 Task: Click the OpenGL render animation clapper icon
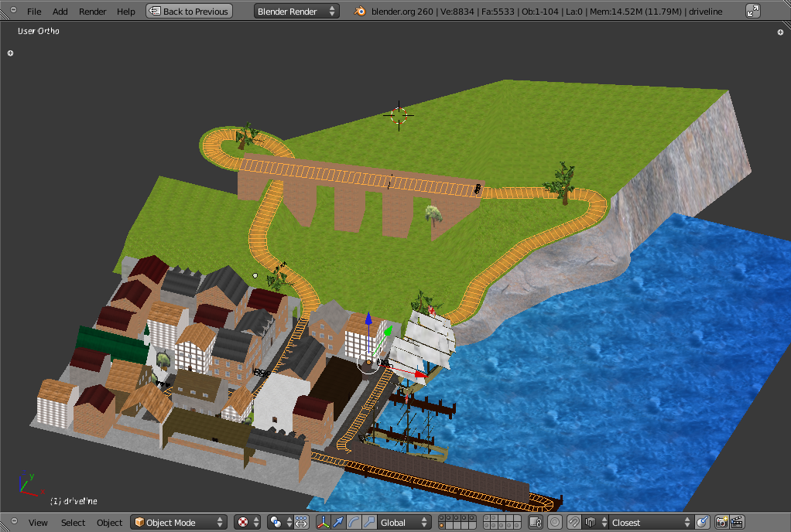737,523
